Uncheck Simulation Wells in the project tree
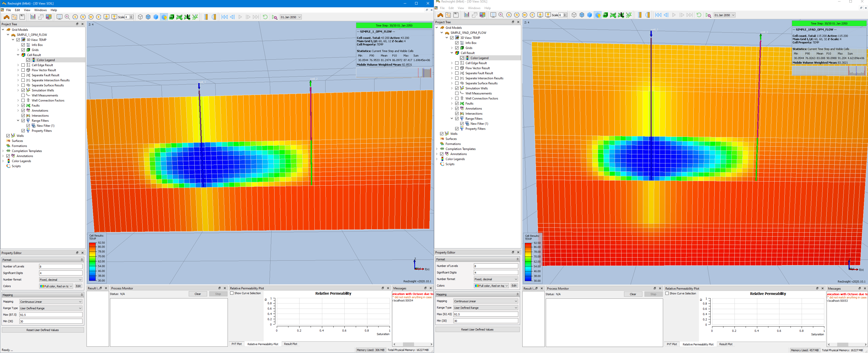 click(x=23, y=90)
